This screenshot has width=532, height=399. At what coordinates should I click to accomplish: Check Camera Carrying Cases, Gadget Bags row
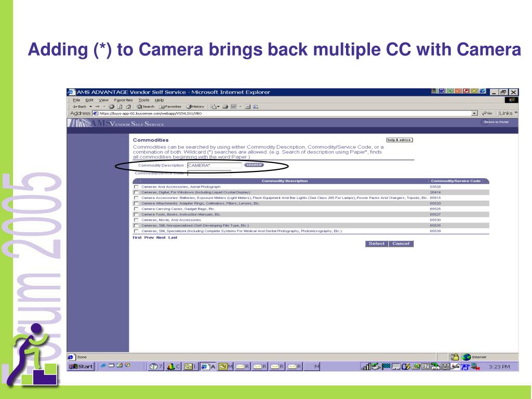[x=136, y=209]
